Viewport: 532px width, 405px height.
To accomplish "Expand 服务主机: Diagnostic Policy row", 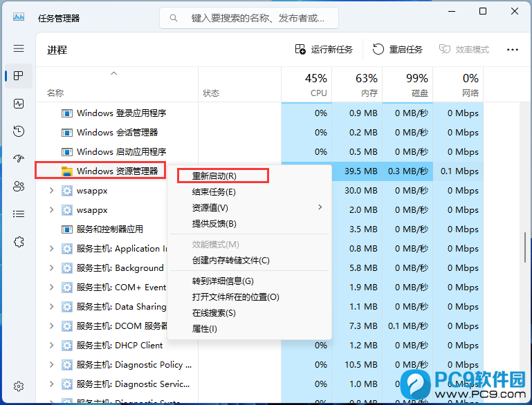I will (51, 364).
